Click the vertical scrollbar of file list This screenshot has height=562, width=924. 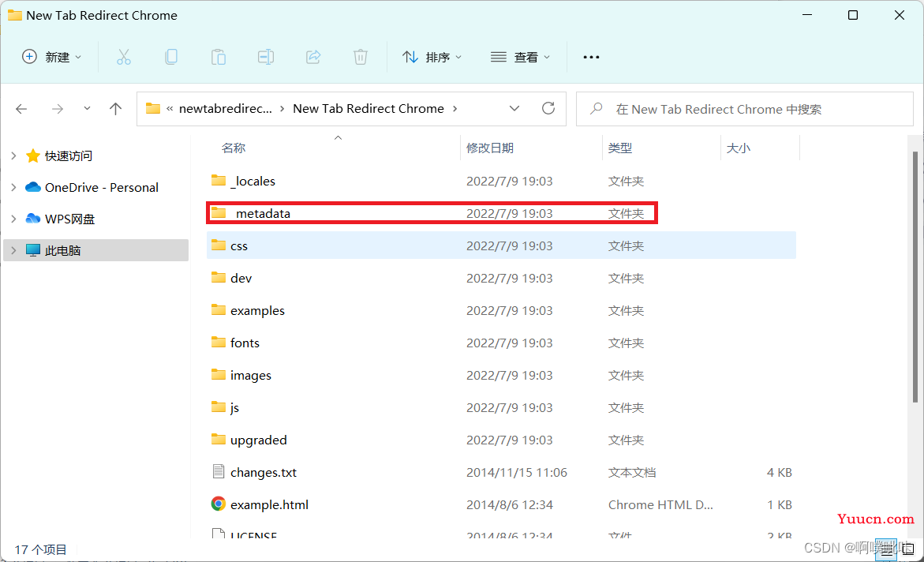click(915, 277)
